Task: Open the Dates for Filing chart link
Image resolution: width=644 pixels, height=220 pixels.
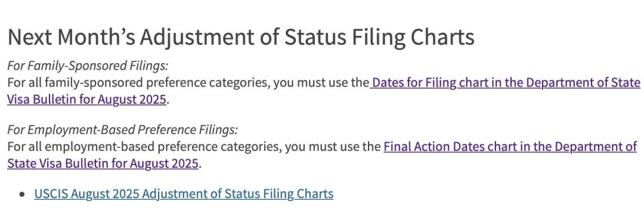Action: (x=505, y=83)
